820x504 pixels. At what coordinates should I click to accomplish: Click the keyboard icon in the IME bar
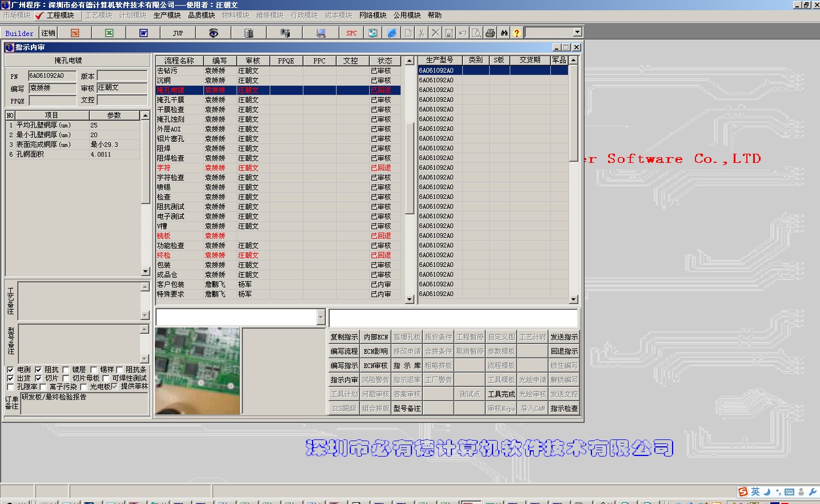[x=789, y=492]
